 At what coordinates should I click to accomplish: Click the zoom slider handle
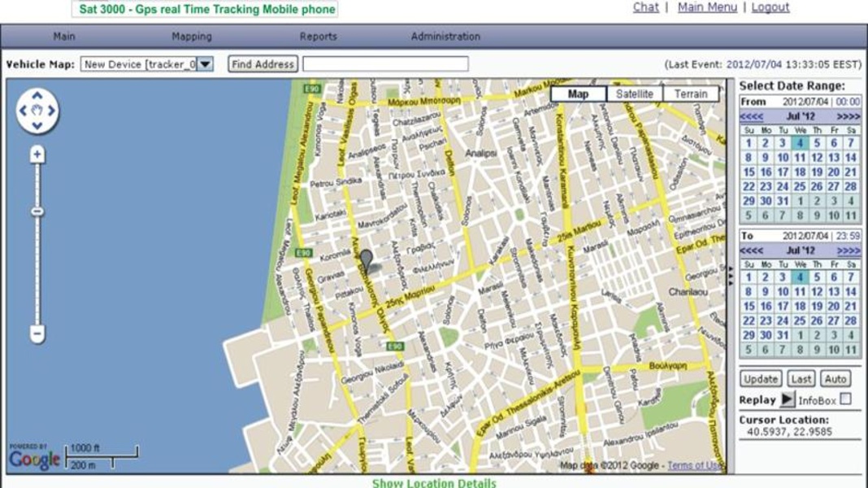37,211
